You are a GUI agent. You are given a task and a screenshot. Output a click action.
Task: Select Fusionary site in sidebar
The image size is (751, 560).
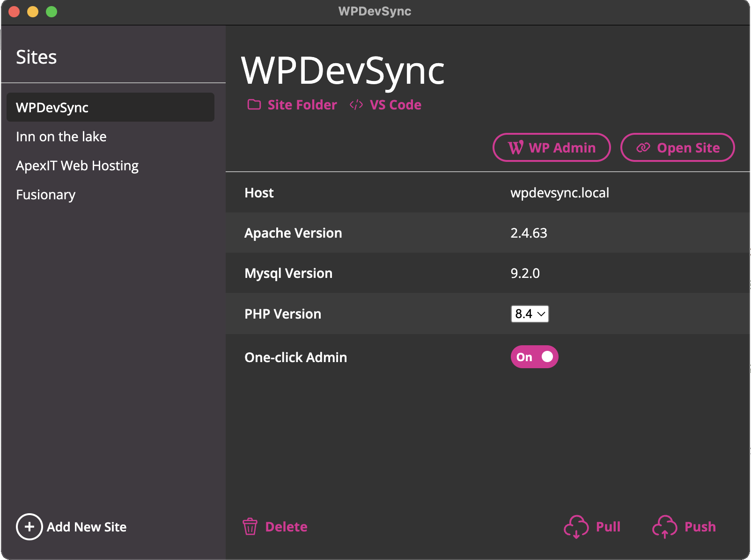[110, 194]
